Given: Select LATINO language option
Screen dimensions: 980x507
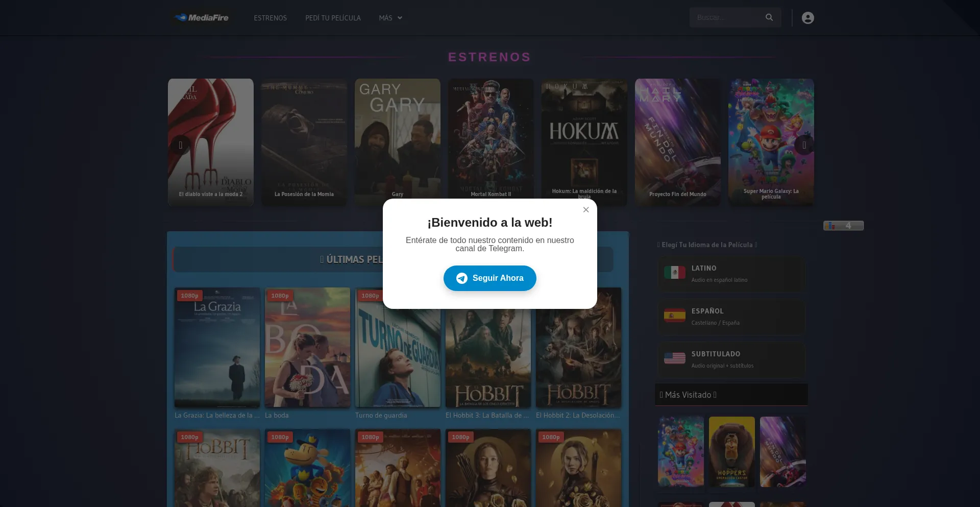Looking at the screenshot, I should (731, 273).
